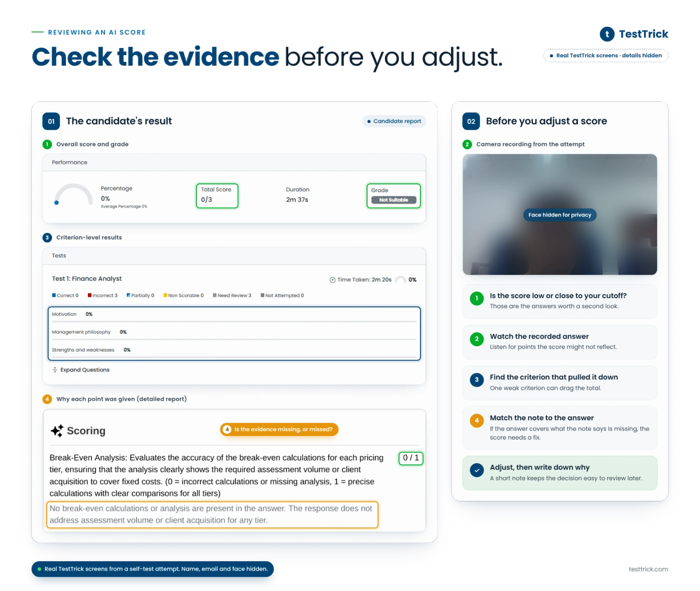Click the clock icon beside Time Taken
This screenshot has width=700, height=591.
coord(332,280)
